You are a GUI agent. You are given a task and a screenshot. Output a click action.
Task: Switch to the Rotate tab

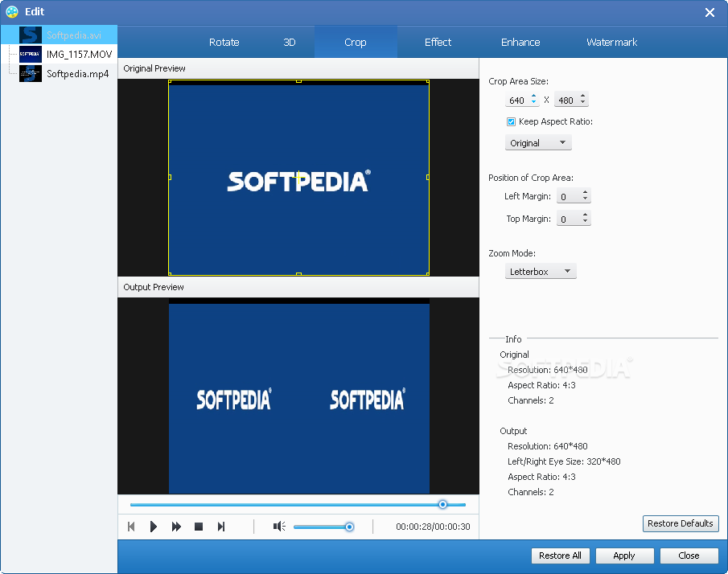point(224,43)
